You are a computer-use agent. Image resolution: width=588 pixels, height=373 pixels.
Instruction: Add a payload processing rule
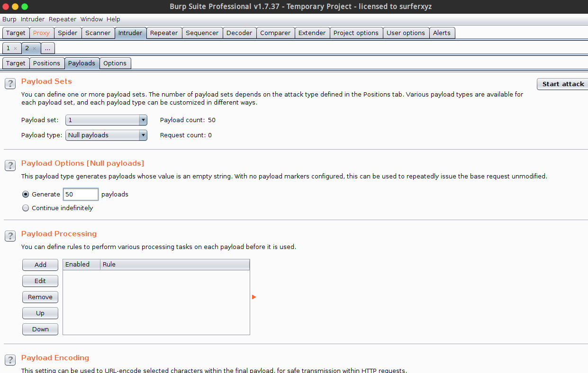tap(40, 265)
